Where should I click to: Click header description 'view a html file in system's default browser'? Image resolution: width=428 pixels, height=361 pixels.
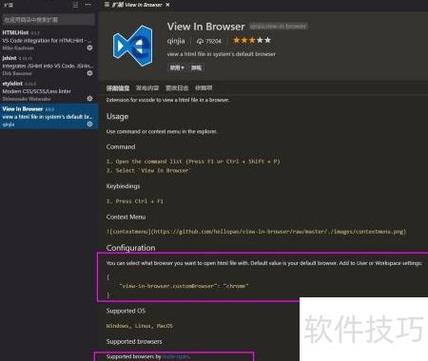[x=221, y=54]
